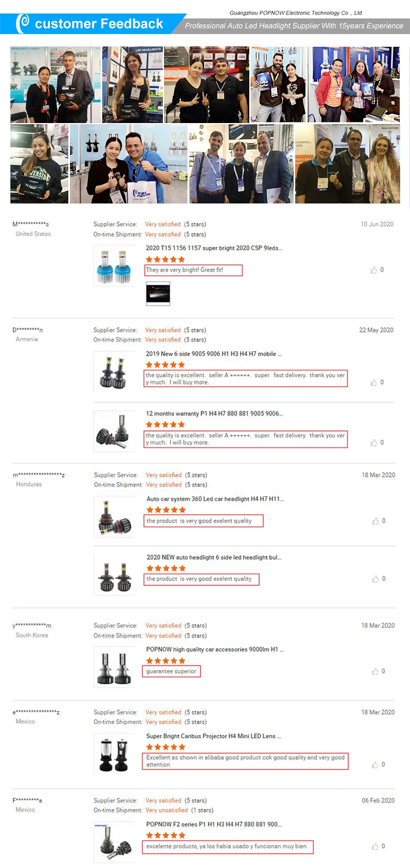Click POPNOW high quality car accessories title
Image resolution: width=410 pixels, height=868 pixels.
point(215,649)
